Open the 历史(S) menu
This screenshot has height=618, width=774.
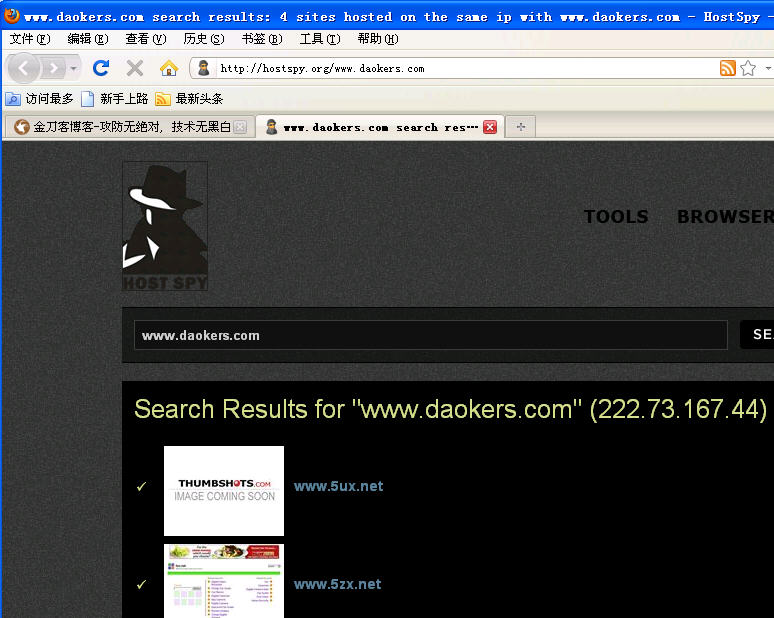click(204, 39)
